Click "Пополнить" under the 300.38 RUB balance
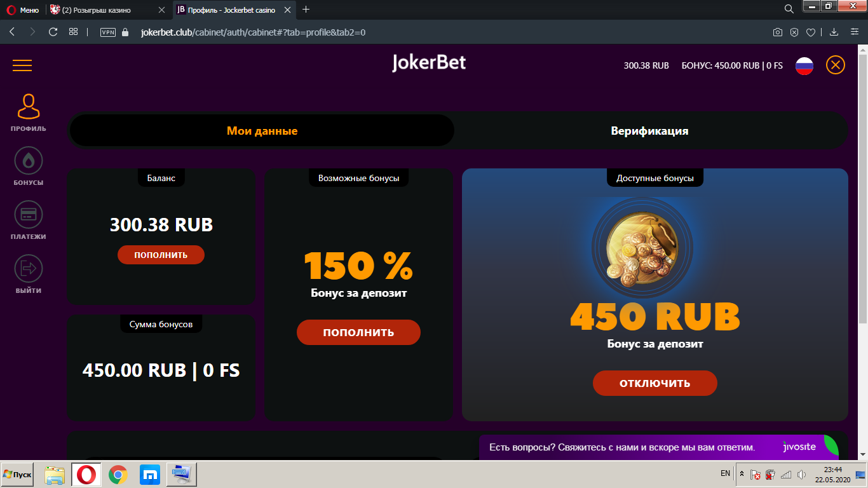The image size is (868, 488). [x=161, y=255]
